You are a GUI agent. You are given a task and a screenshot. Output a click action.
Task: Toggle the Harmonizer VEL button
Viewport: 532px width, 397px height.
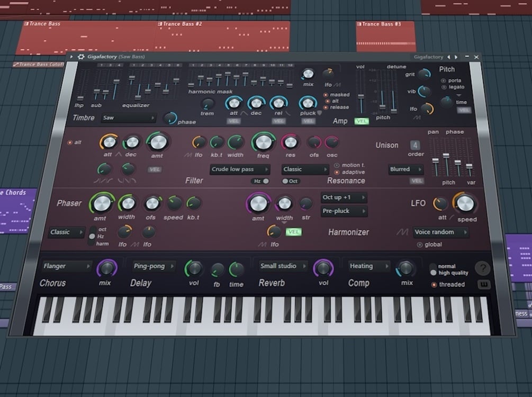(293, 232)
